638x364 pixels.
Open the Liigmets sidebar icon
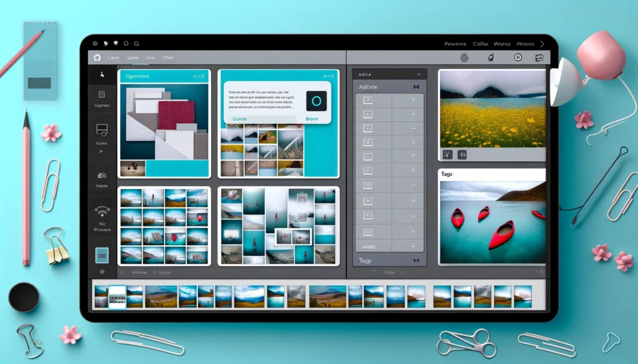[102, 95]
